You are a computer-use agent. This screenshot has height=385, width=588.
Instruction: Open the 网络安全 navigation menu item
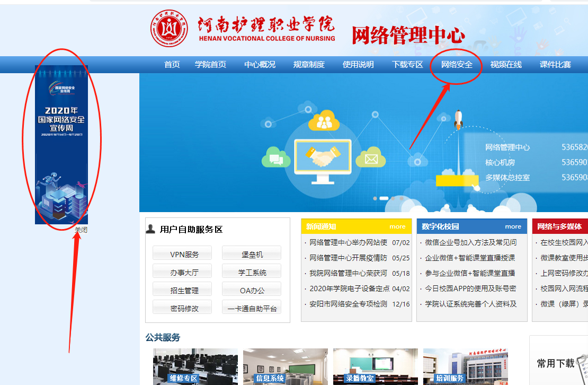(x=457, y=65)
